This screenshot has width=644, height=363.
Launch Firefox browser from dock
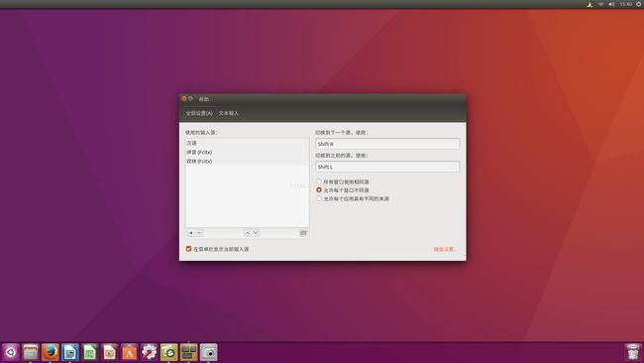tap(51, 352)
